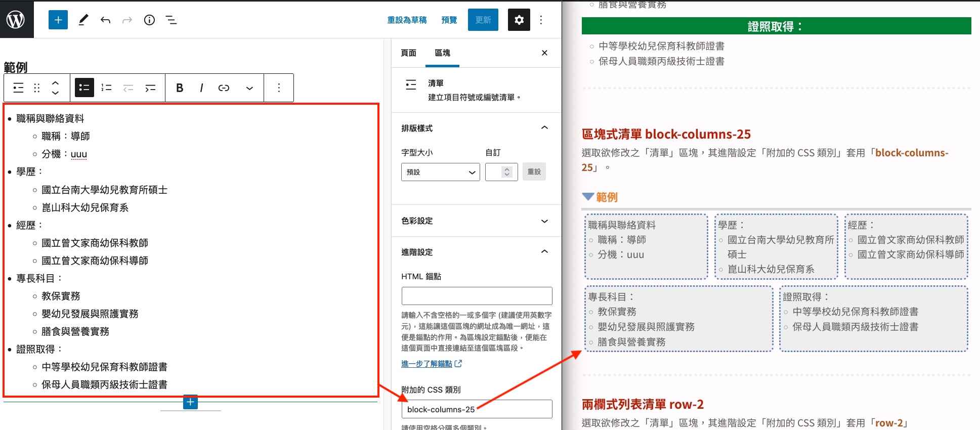Toggle bold formatting in block toolbar
The image size is (980, 430).
tap(180, 88)
